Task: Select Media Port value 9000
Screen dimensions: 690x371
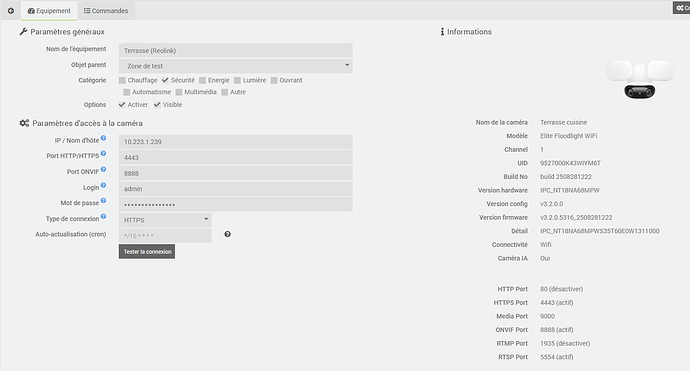Action: 547,316
